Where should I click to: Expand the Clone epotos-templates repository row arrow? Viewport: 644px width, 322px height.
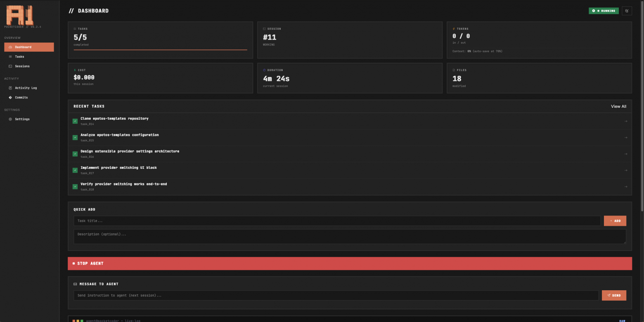[626, 121]
